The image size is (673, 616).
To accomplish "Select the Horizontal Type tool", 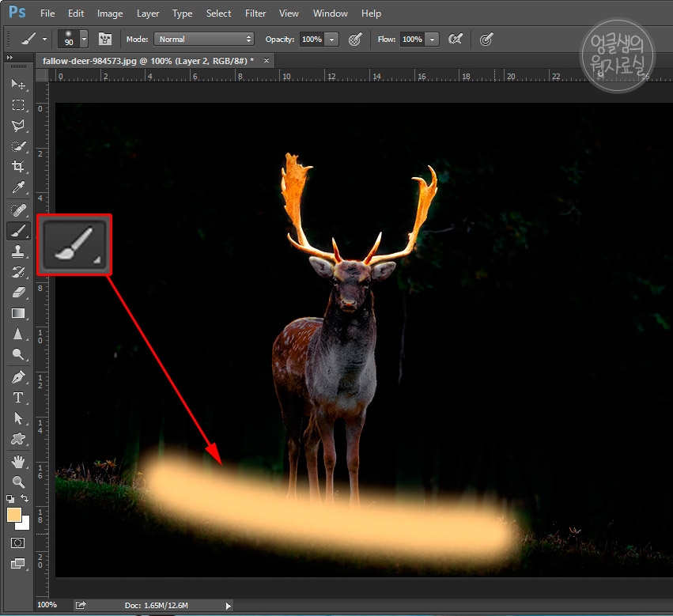I will tap(18, 398).
